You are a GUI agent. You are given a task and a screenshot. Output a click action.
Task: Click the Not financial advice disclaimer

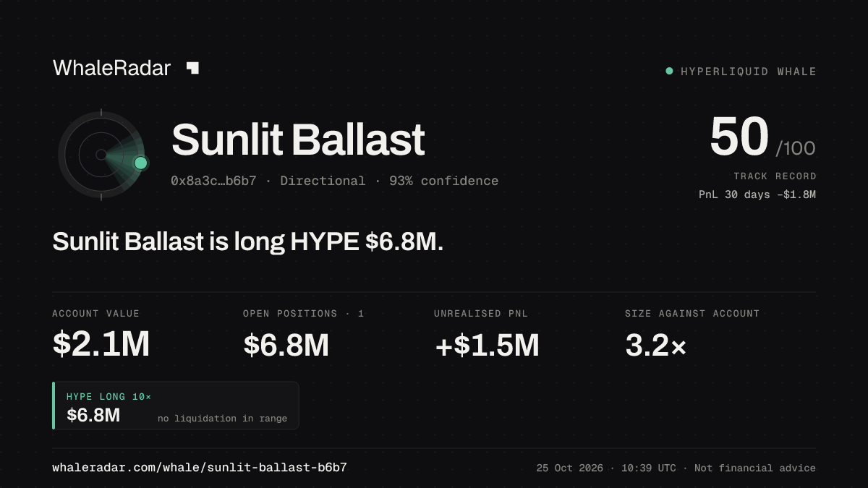coord(755,468)
